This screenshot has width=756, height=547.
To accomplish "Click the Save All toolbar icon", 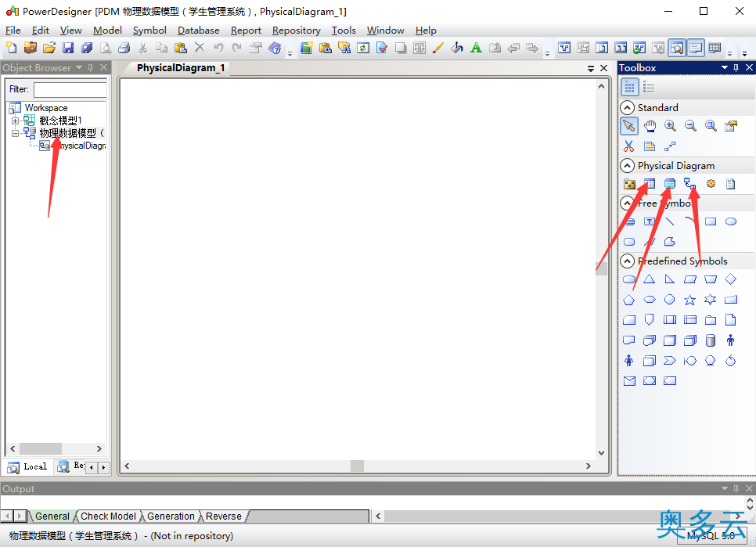I will (87, 48).
